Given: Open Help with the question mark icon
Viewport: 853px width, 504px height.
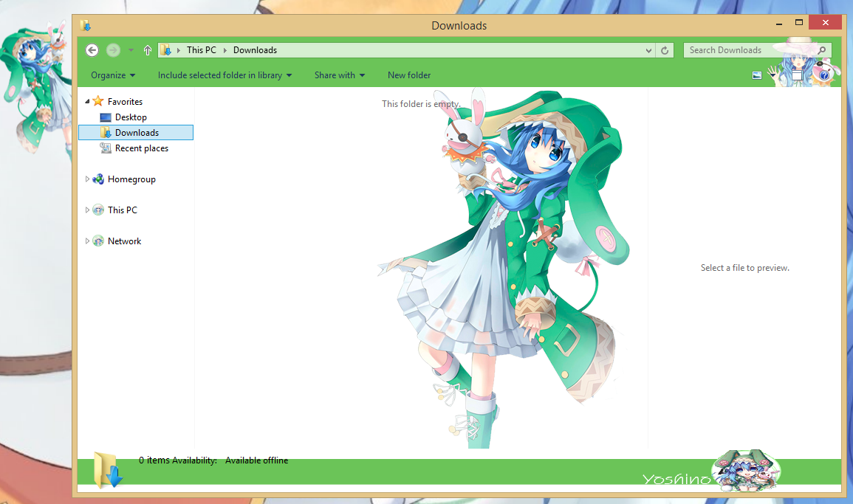Looking at the screenshot, I should point(824,75).
